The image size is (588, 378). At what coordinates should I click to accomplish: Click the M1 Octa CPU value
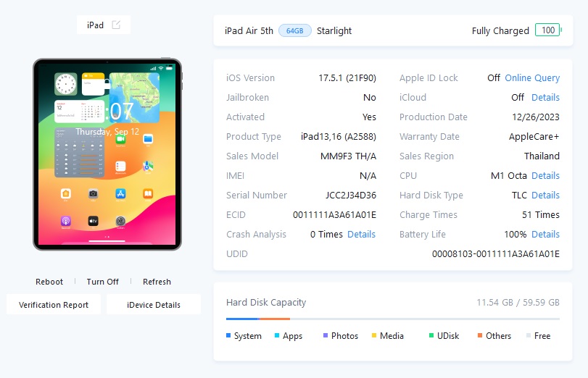coord(508,176)
